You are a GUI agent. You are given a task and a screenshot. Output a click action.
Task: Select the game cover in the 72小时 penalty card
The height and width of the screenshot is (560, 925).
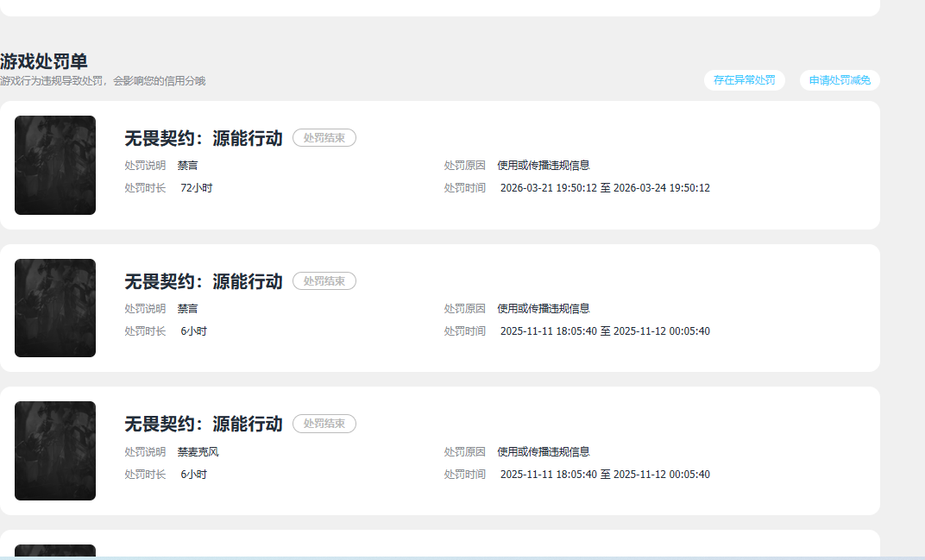[55, 165]
